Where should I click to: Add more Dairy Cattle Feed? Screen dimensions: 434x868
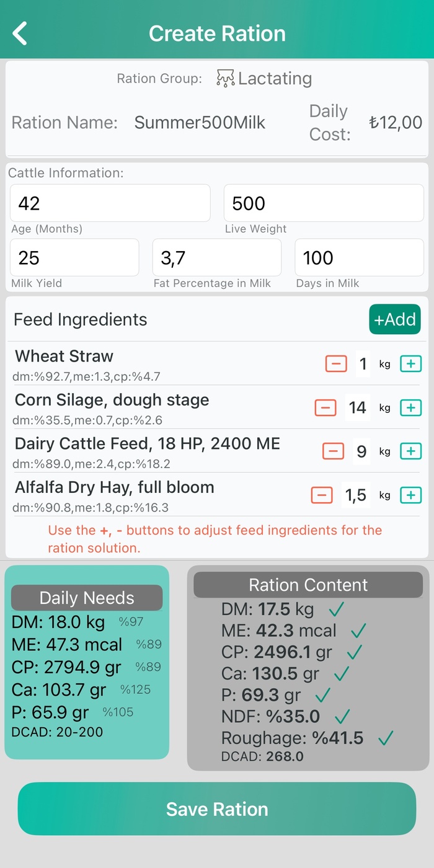[x=410, y=451]
